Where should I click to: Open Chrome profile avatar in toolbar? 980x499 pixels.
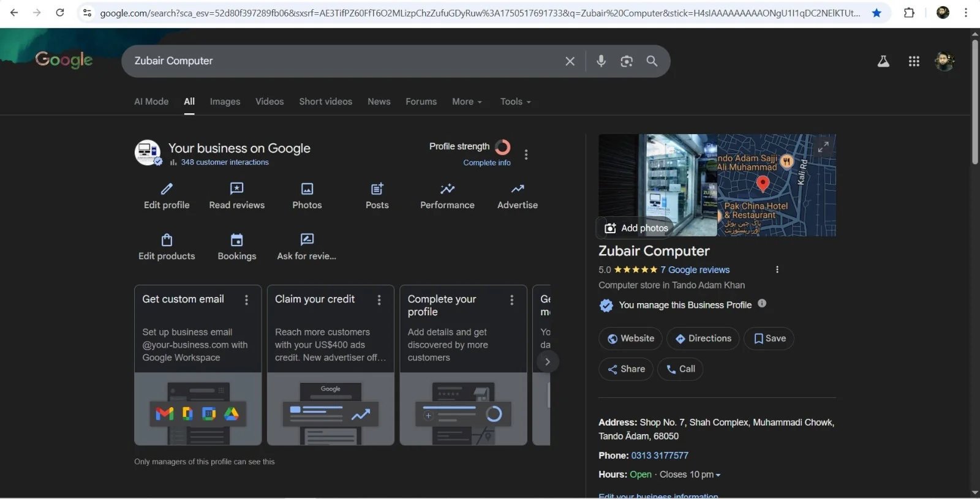coord(943,13)
